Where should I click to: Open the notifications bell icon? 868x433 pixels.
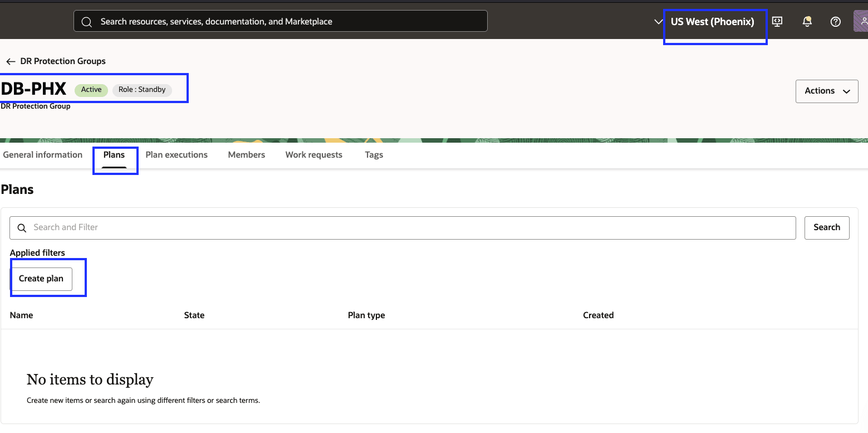point(807,22)
